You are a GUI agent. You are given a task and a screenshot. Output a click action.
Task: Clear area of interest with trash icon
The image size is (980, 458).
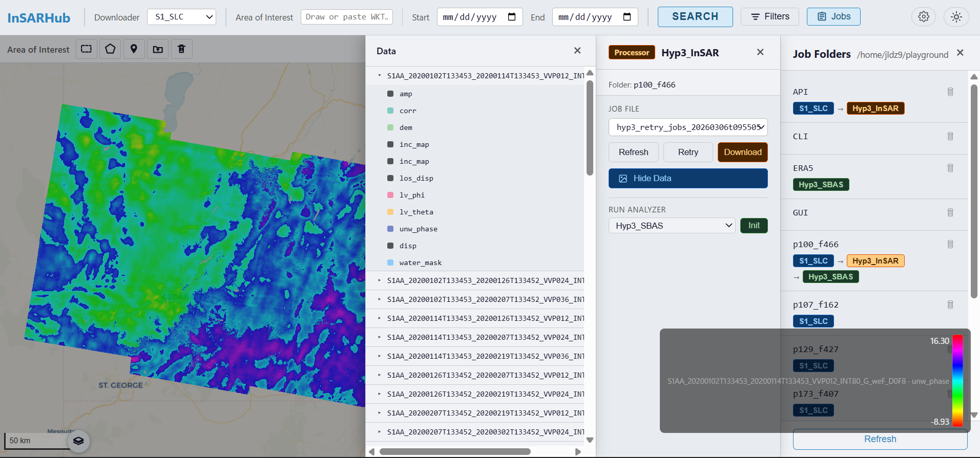click(x=181, y=49)
